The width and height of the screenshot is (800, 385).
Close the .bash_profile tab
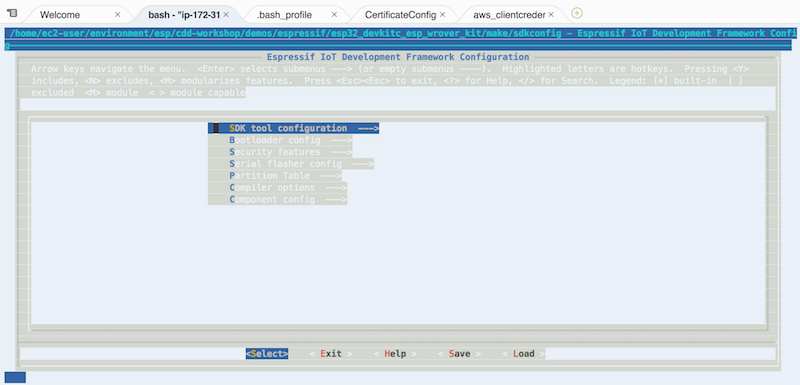334,15
